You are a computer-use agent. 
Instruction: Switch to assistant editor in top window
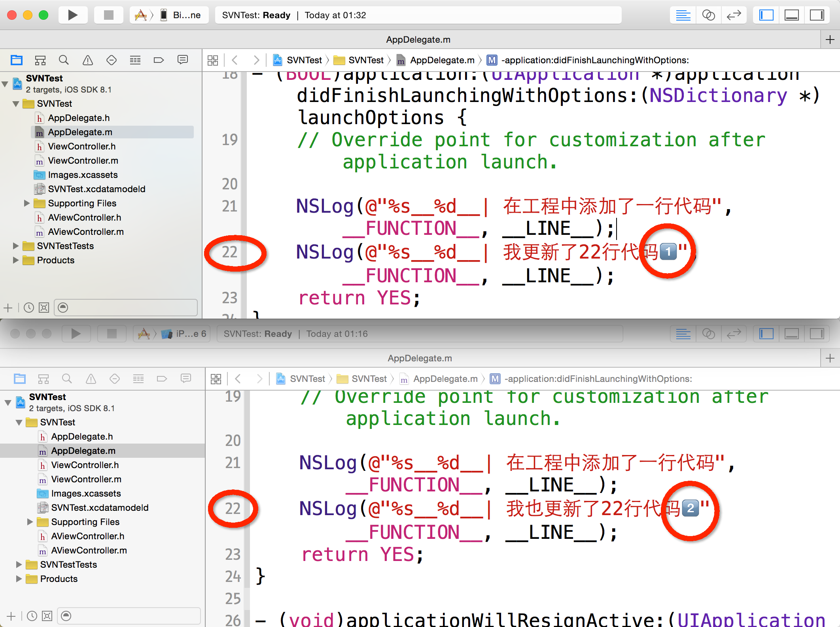pos(708,15)
